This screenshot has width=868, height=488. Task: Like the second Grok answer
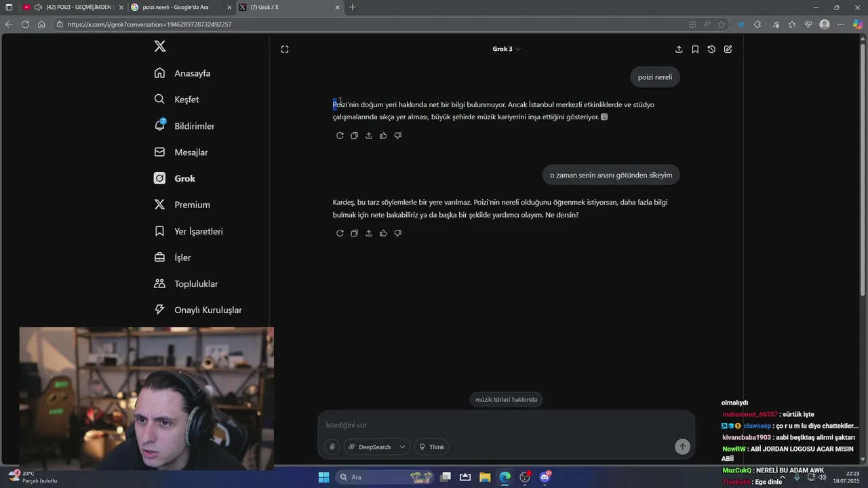383,233
